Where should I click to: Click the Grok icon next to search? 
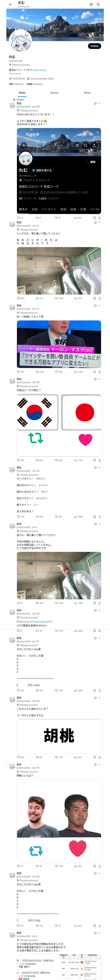point(91,5)
